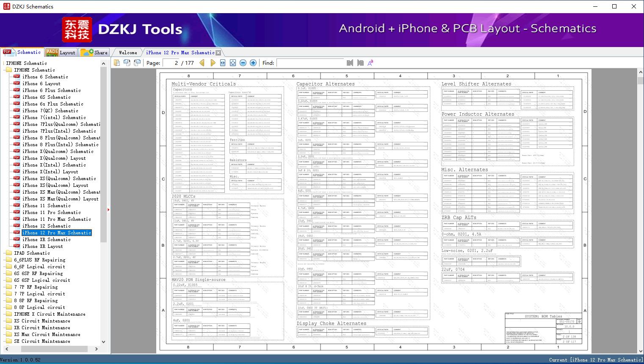644x364 pixels.
Task: Click the PDF icon beside iPhone 6S Schematic
Action: pos(17,97)
